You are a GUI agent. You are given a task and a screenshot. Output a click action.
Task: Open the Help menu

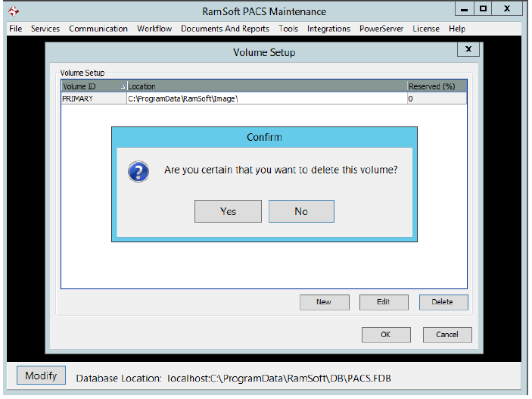(x=457, y=29)
